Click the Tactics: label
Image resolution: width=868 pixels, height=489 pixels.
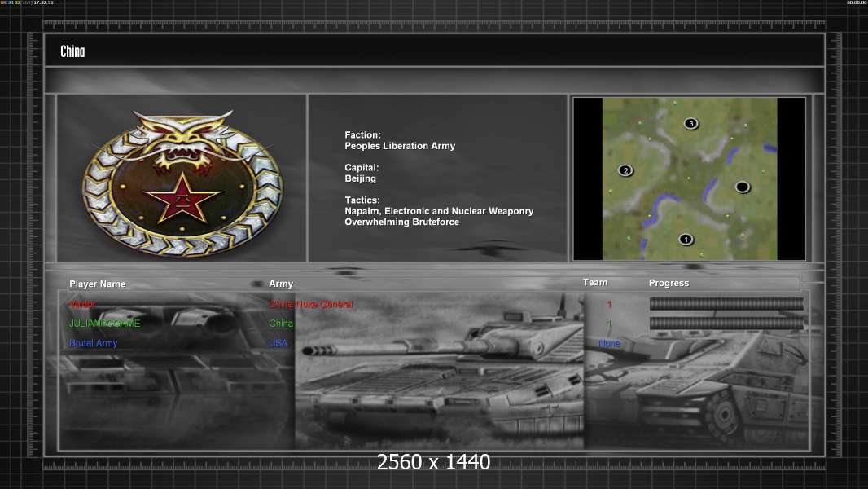pos(362,200)
